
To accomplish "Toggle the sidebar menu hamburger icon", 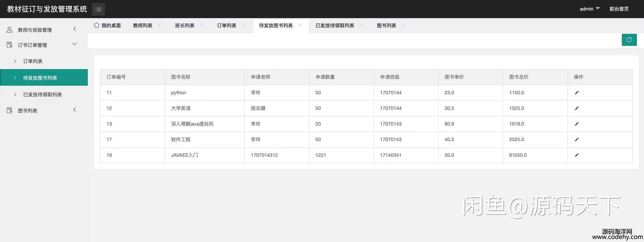I will [98, 9].
